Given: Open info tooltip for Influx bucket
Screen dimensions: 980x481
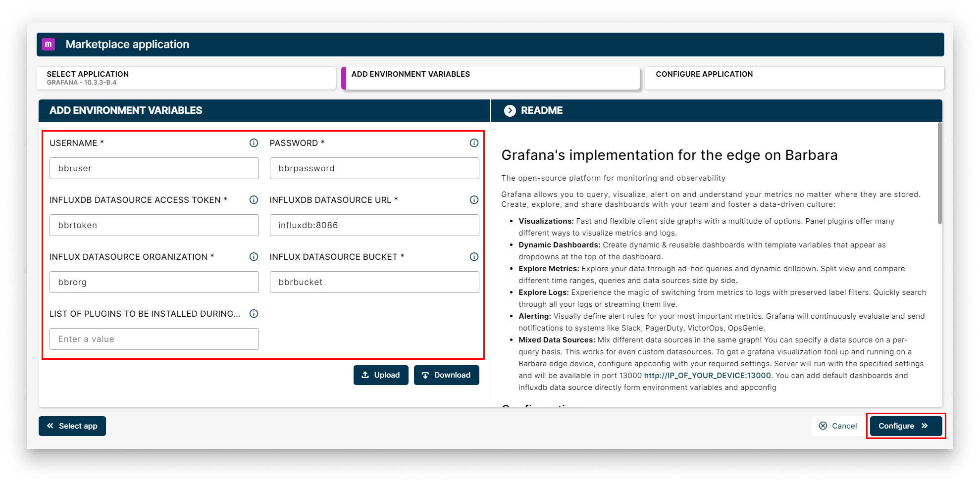Looking at the screenshot, I should (x=474, y=257).
